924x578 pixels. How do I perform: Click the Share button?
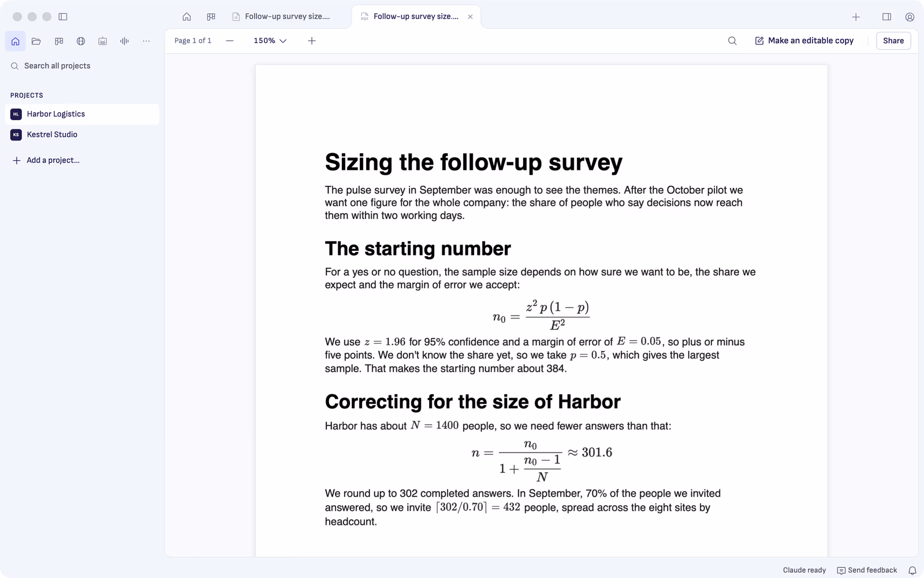(x=893, y=41)
